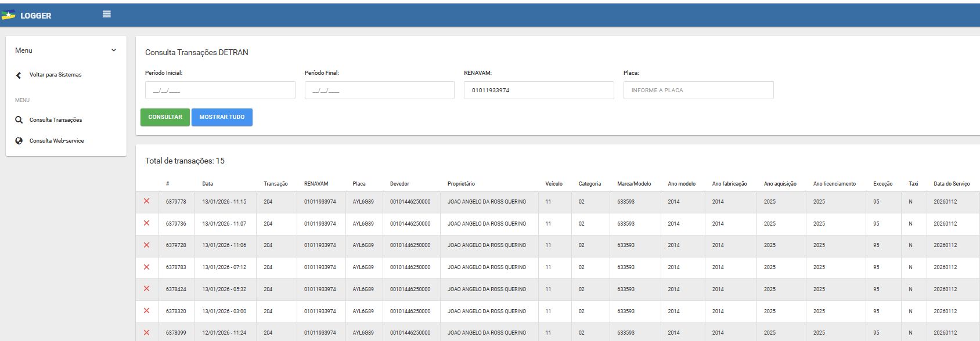Click red X on transaction 6379736
980x341 pixels.
coord(147,223)
